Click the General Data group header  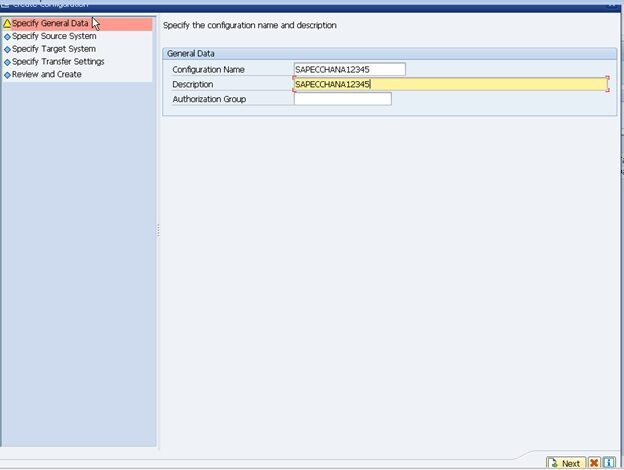click(x=195, y=54)
